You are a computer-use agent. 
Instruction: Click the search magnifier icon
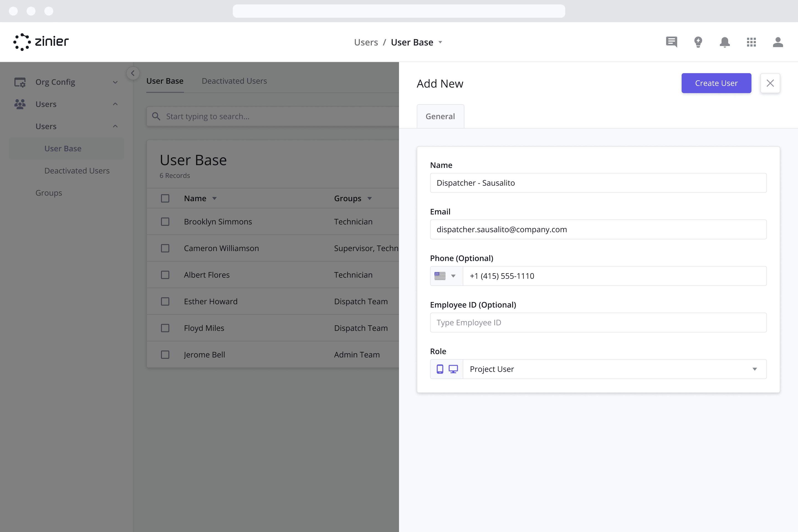[x=156, y=116]
